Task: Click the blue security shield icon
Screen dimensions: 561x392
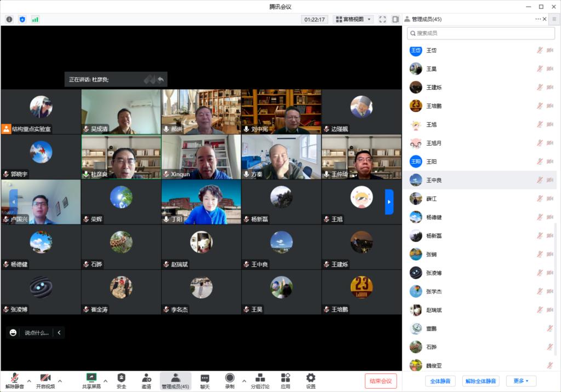Action: click(22, 19)
